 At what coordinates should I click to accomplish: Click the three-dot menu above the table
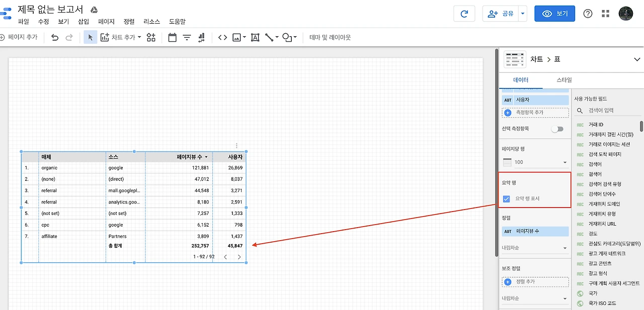(236, 145)
